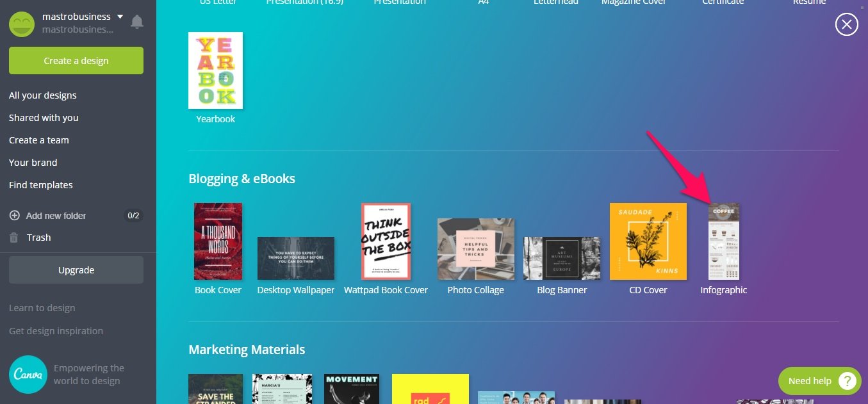
Task: Click the green smiley profile avatar
Action: (22, 24)
